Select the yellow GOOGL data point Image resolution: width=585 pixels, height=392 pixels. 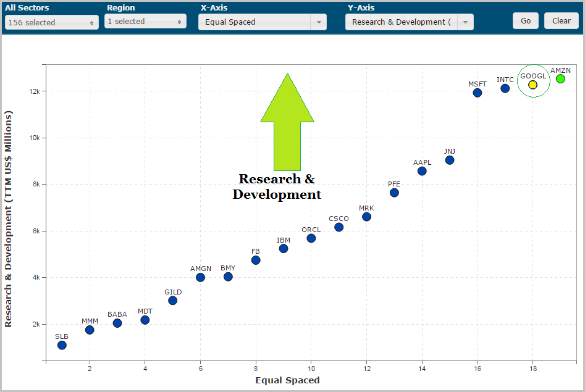coord(532,85)
